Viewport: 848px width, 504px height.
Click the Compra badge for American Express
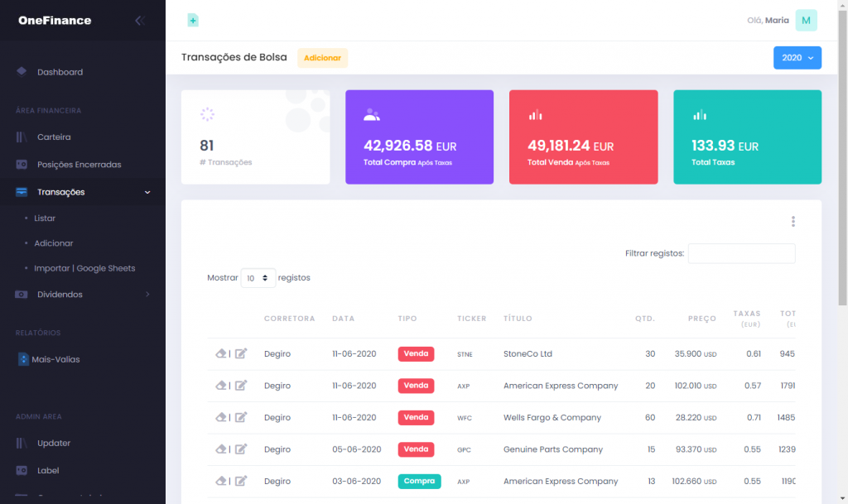[x=419, y=482]
